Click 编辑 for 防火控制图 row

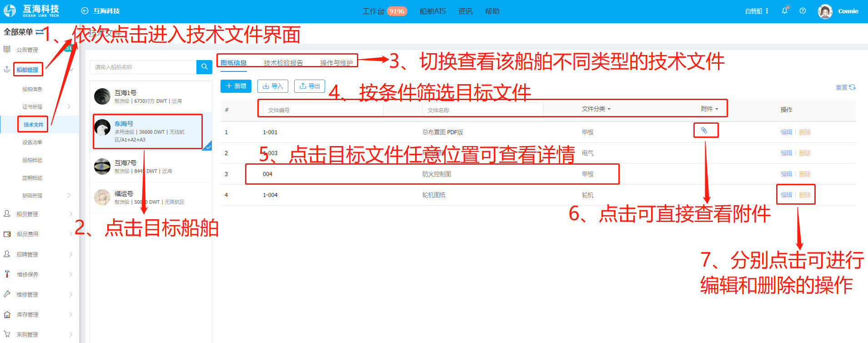[x=786, y=174]
